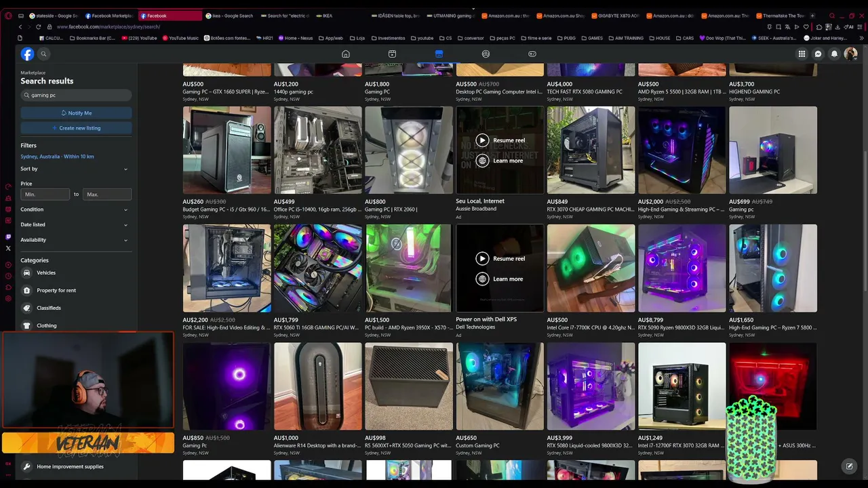Open the CS bookmarks folder

445,38
